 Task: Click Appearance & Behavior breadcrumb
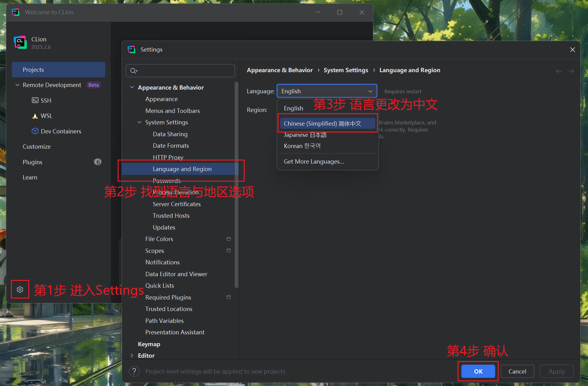click(x=280, y=70)
